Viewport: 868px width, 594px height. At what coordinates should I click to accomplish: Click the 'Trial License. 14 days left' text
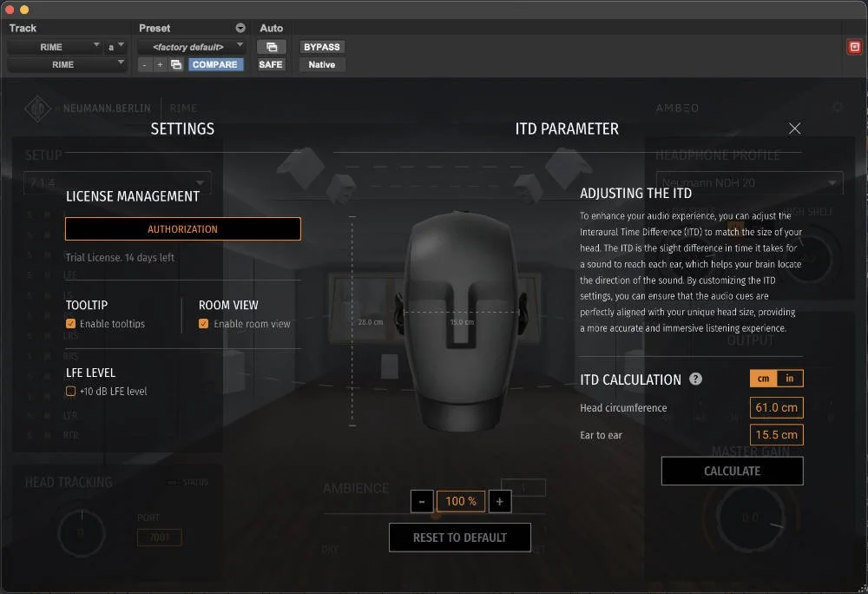(x=120, y=257)
